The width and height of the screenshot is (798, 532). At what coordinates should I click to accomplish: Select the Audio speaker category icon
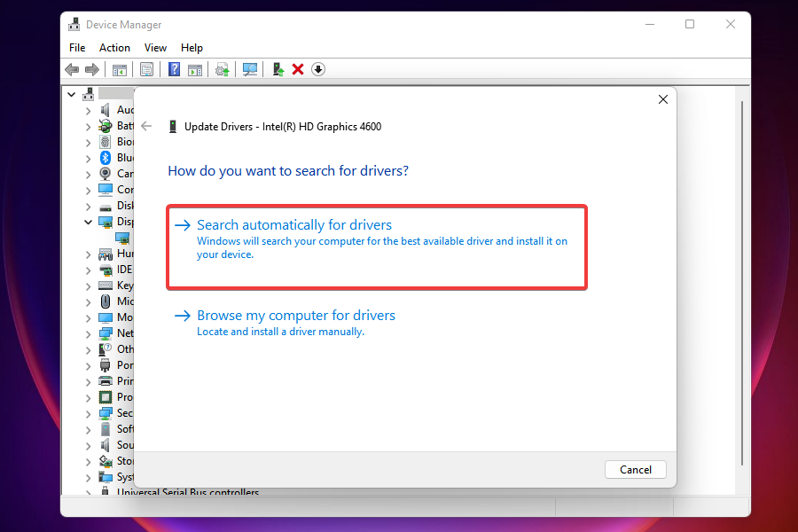point(106,110)
